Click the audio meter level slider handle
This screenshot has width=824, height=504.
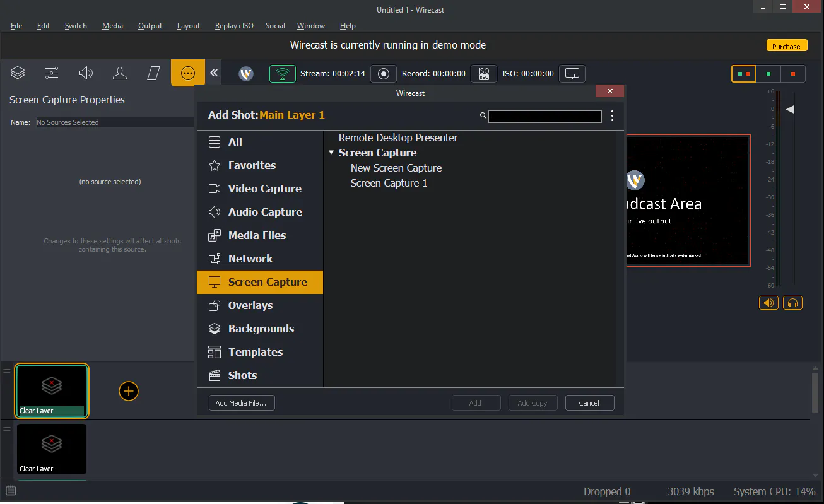click(789, 109)
